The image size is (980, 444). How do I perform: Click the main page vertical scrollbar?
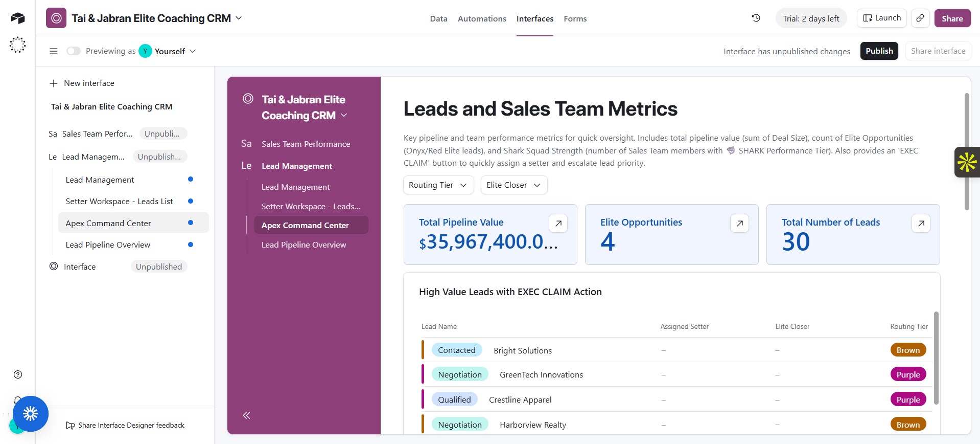(x=967, y=151)
